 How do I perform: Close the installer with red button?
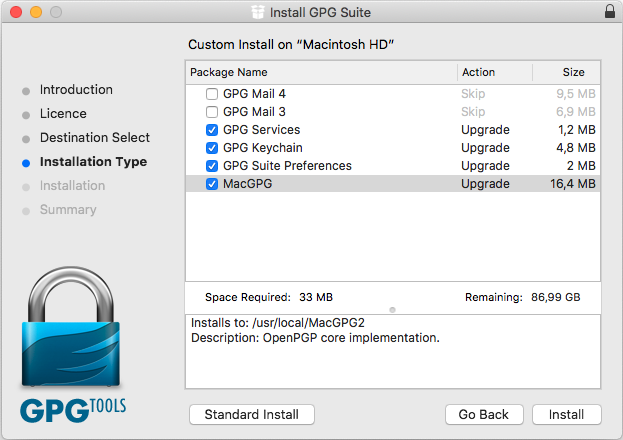coord(16,12)
